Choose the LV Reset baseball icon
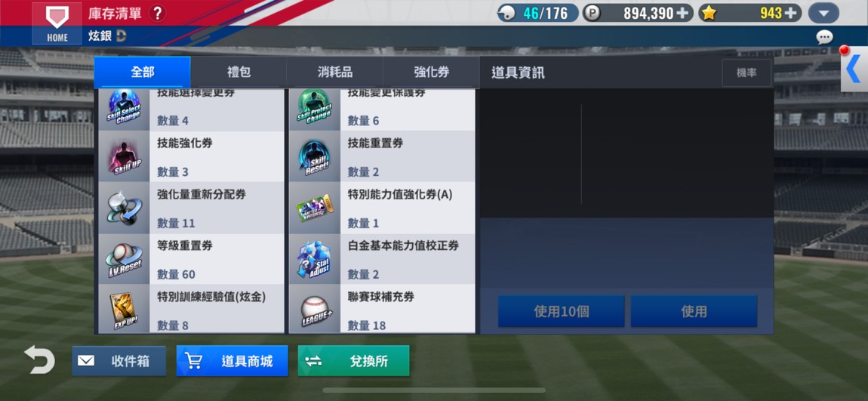 coord(124,259)
